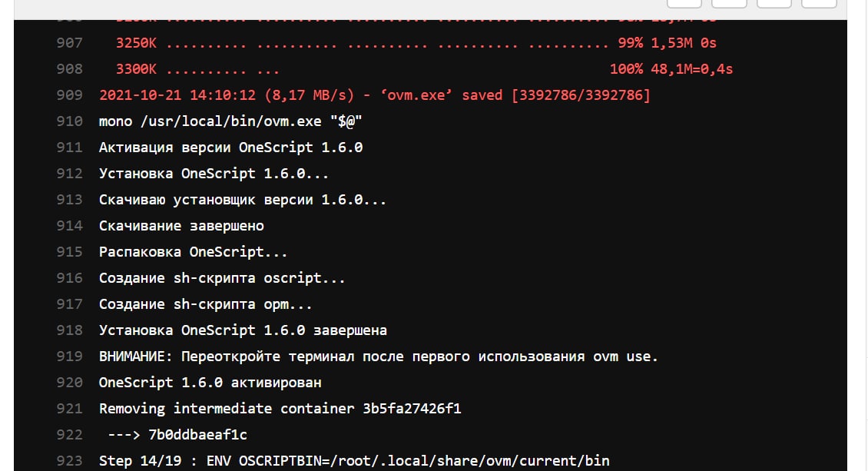Click the 'Removing intermediate container 3b5fa27426f1' text

click(280, 409)
